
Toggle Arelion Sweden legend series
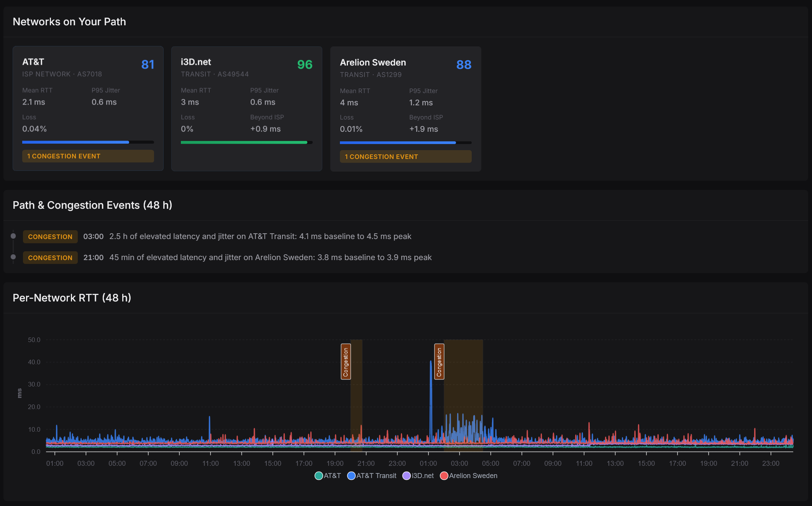point(469,476)
